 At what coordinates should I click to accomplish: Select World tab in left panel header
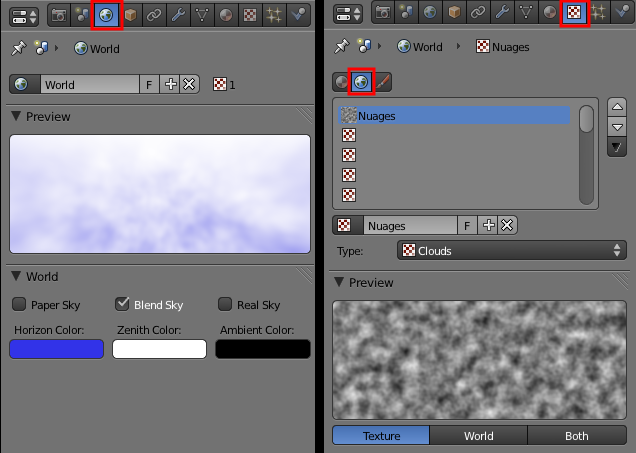pyautogui.click(x=106, y=15)
